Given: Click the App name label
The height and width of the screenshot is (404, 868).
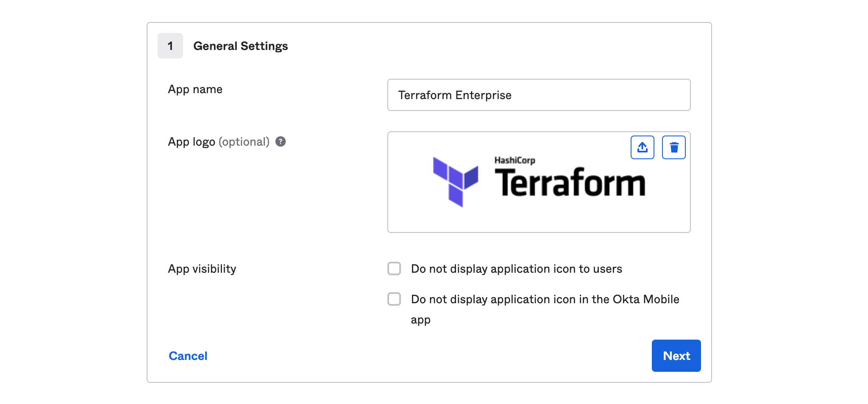Looking at the screenshot, I should click(195, 89).
